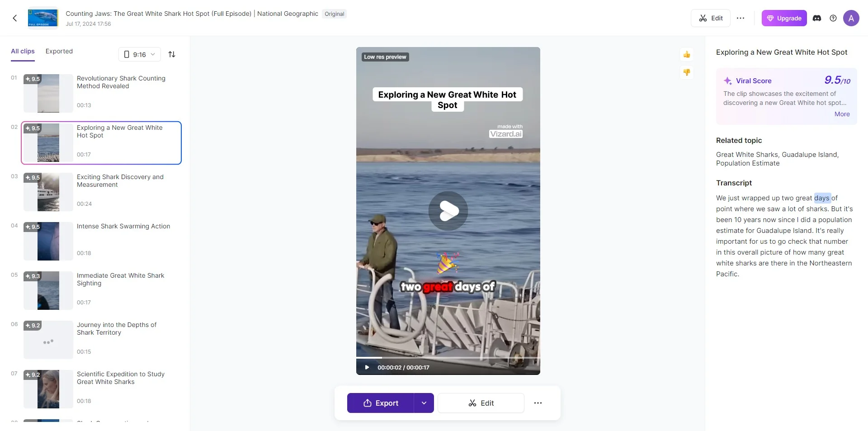Give the clip a thumbs down
This screenshot has height=431, width=868.
(x=687, y=72)
